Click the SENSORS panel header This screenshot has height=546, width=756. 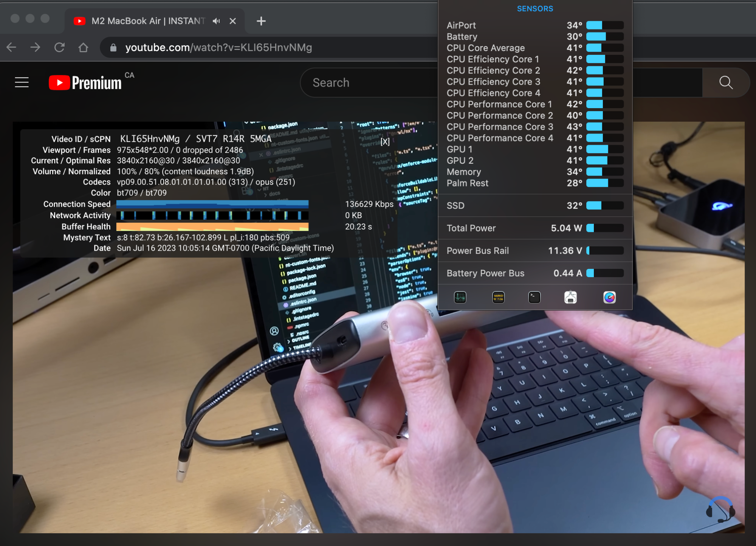click(535, 9)
